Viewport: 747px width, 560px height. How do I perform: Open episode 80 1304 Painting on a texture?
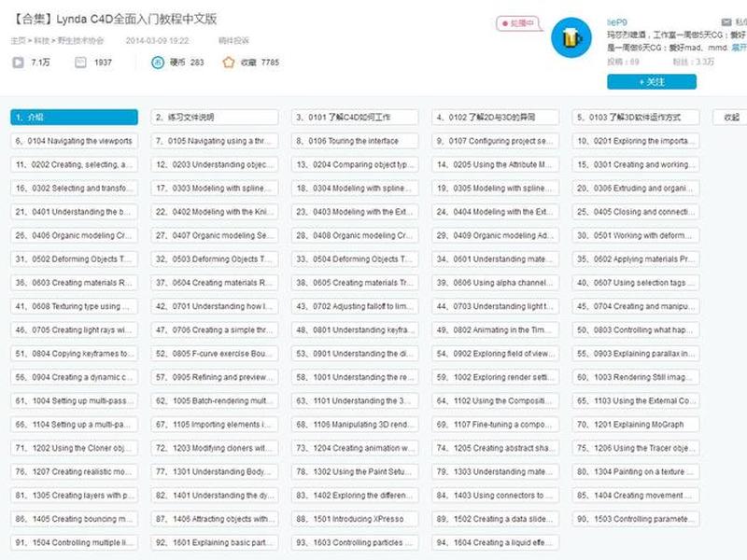tap(636, 471)
